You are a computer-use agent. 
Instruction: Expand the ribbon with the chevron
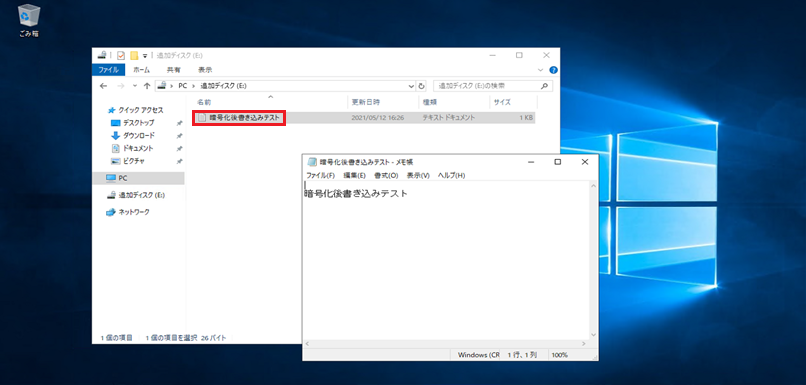(x=540, y=70)
